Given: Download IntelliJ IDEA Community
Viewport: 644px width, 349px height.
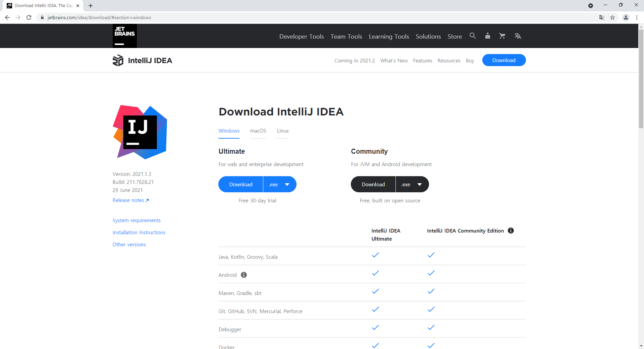Looking at the screenshot, I should click(x=373, y=184).
